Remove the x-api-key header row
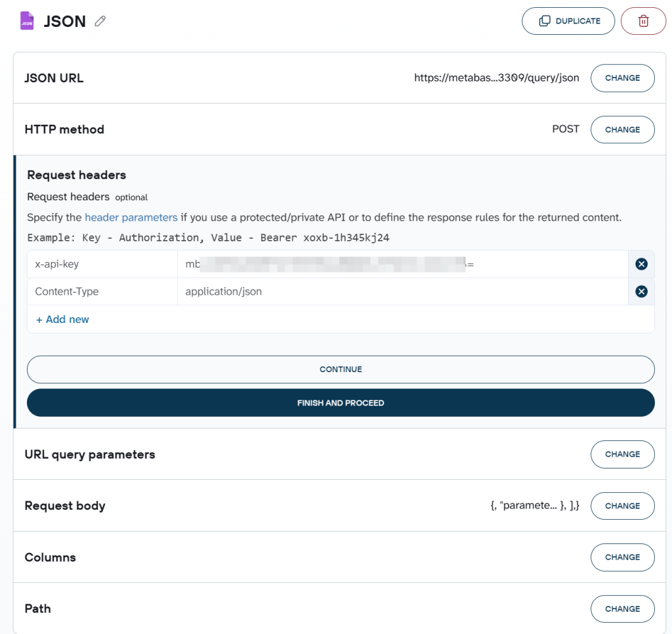 [x=641, y=264]
